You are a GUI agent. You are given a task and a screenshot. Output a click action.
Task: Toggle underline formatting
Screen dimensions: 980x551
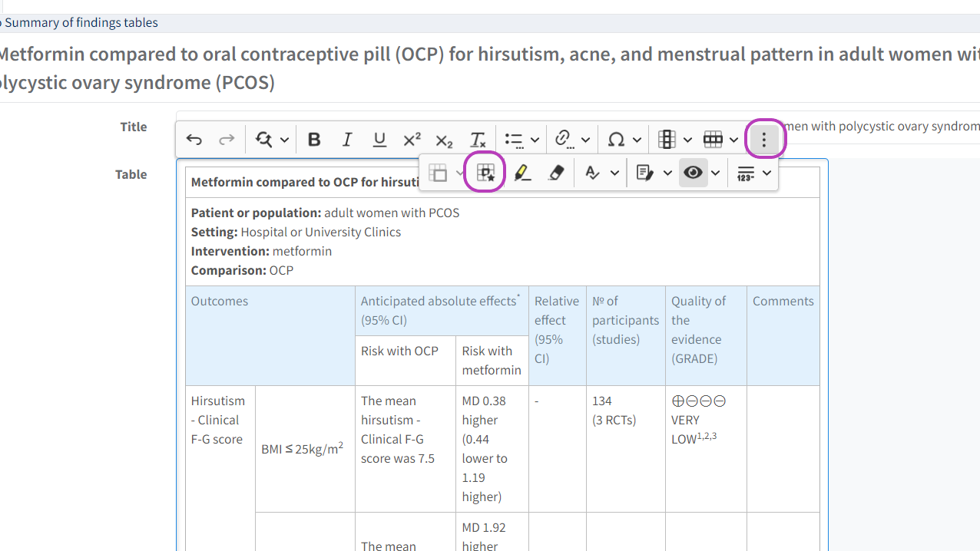click(379, 140)
